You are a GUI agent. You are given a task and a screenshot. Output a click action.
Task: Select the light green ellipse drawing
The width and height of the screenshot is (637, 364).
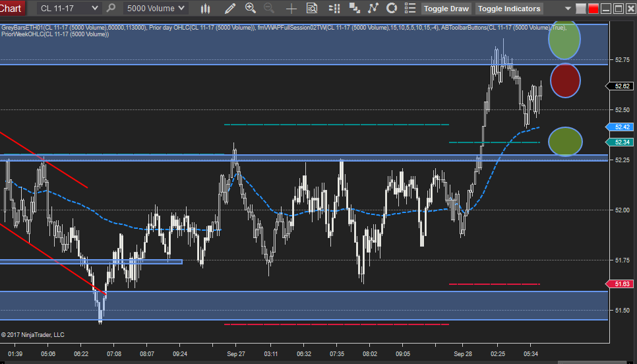[564, 40]
